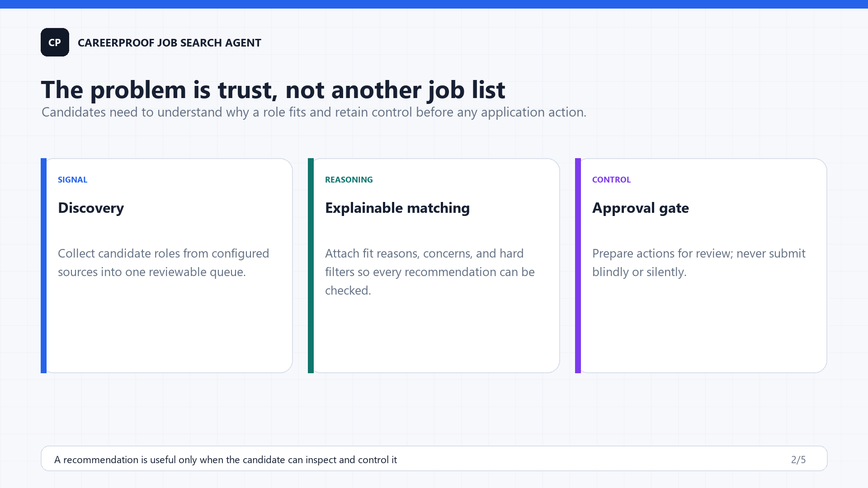Click the purple accent bar on Approval card

coord(578,266)
